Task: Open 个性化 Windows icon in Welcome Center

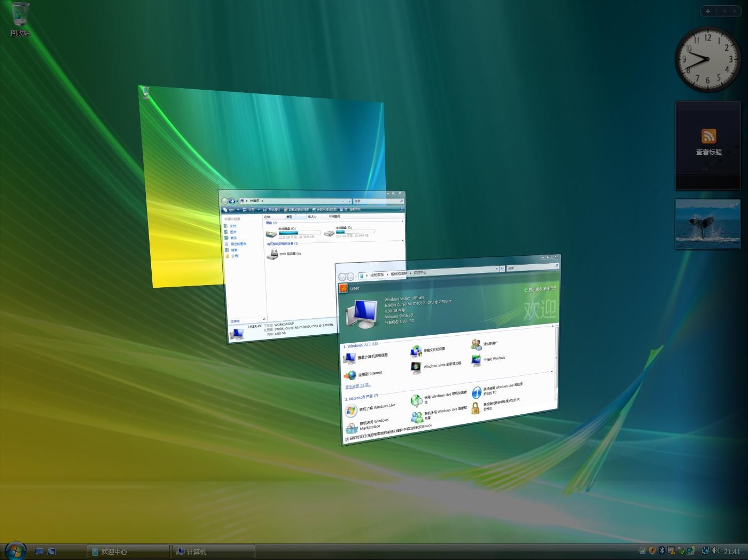Action: pyautogui.click(x=476, y=361)
